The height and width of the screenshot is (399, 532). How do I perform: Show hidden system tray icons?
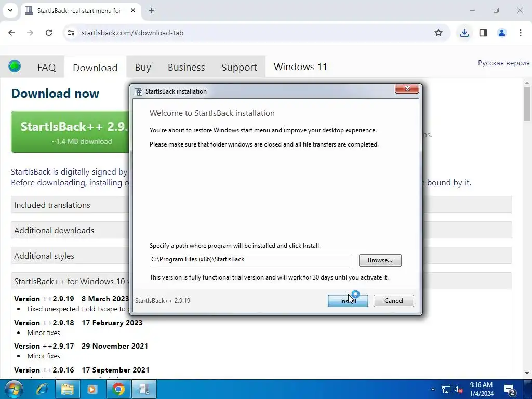pyautogui.click(x=433, y=389)
